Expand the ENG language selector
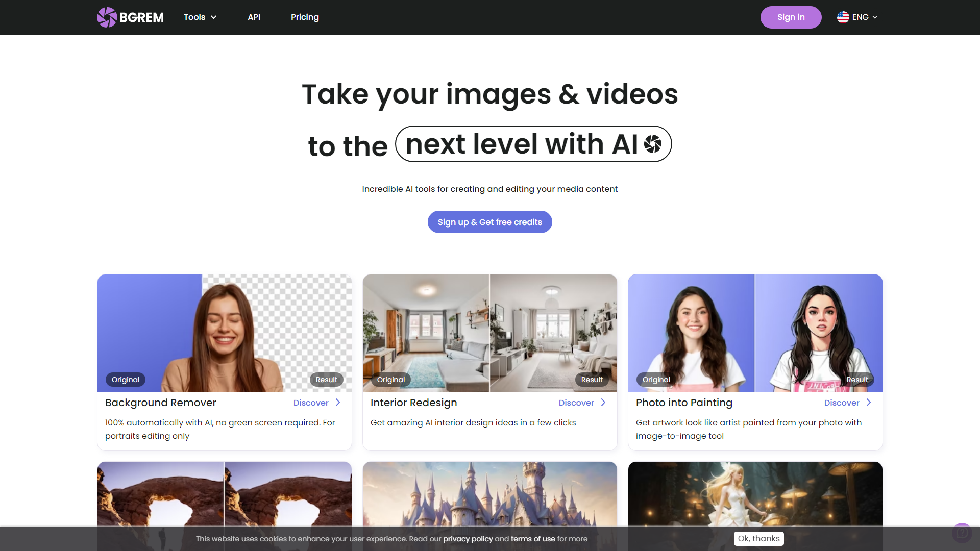980x551 pixels. 857,17
